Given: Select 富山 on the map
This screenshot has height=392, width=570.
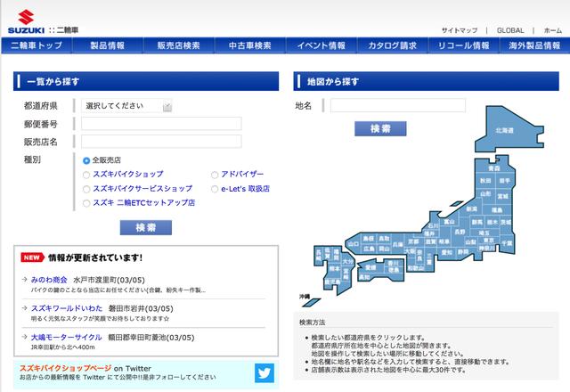Looking at the screenshot, I should coord(449,222).
